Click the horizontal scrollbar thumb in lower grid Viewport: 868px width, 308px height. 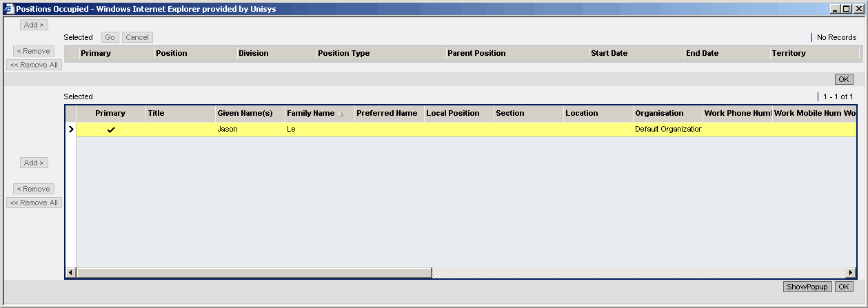[x=254, y=273]
